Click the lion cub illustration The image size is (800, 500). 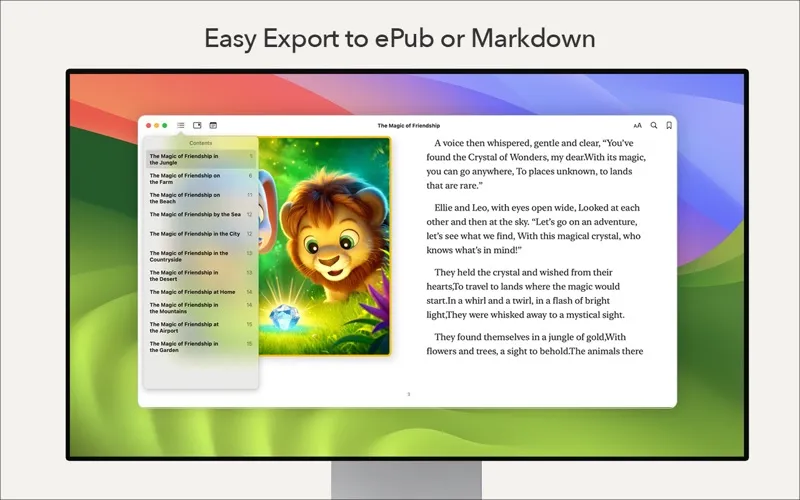[x=325, y=246]
